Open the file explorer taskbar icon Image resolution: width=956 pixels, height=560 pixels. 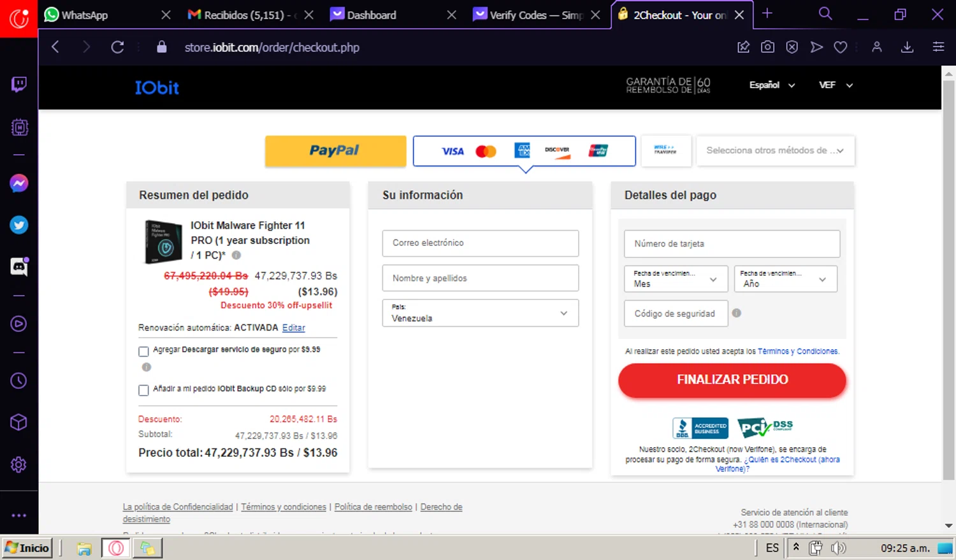click(84, 549)
